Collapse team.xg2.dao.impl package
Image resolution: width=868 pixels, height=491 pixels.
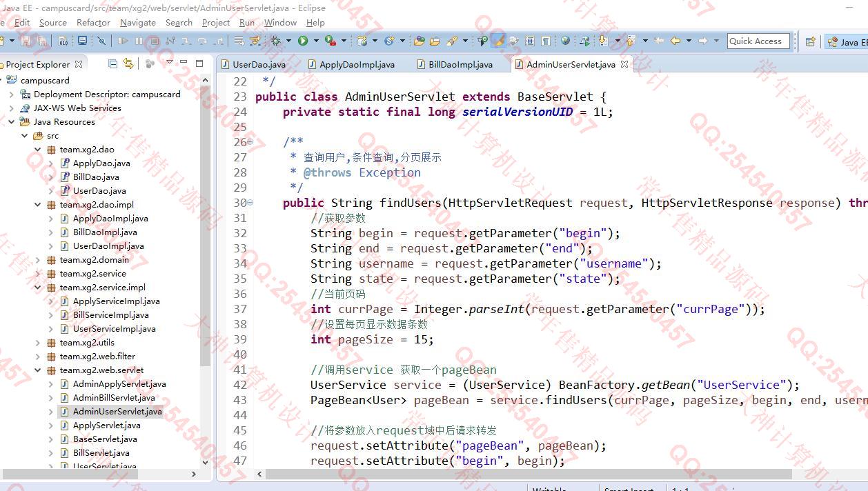[x=38, y=205]
